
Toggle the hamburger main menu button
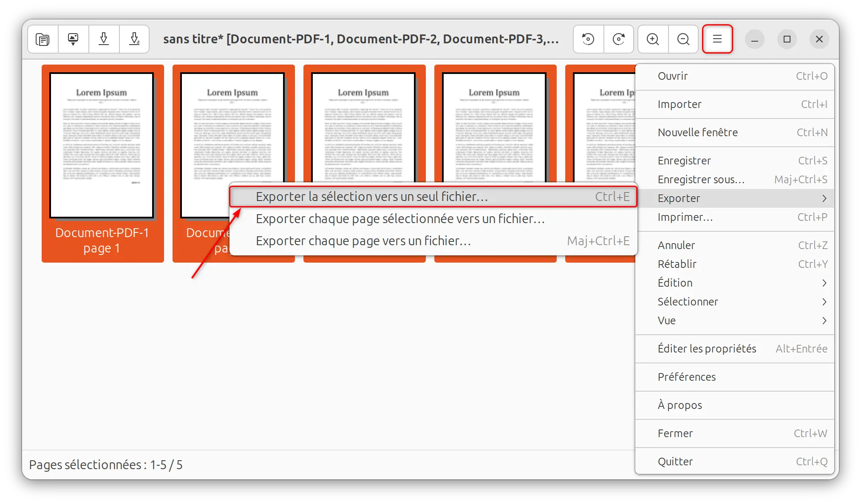717,39
